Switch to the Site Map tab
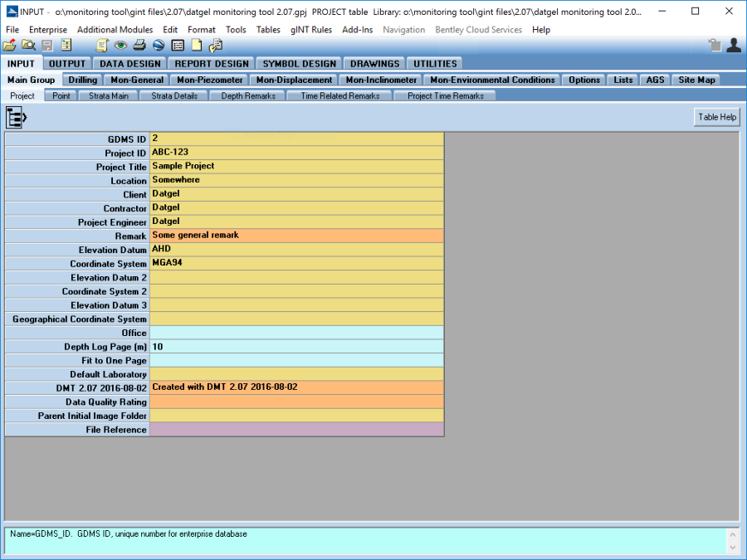The height and width of the screenshot is (560, 747). [x=696, y=80]
